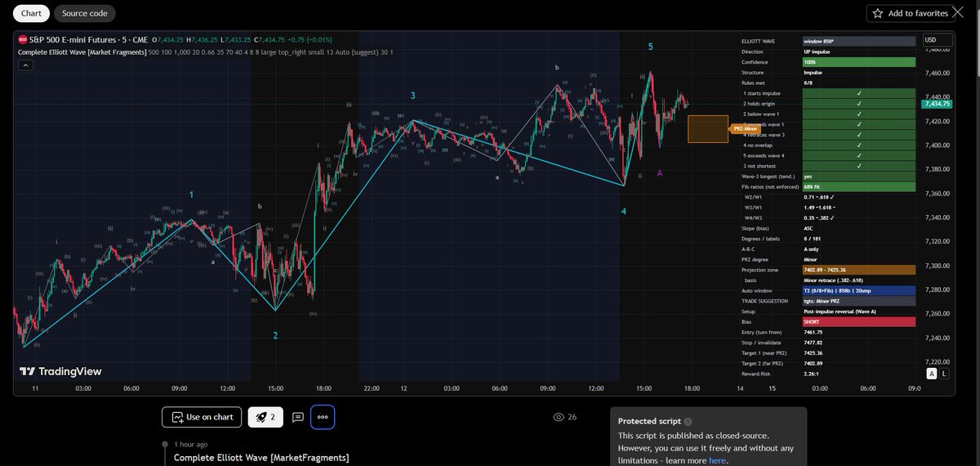Click the wave 3 label on chart

pyautogui.click(x=412, y=96)
